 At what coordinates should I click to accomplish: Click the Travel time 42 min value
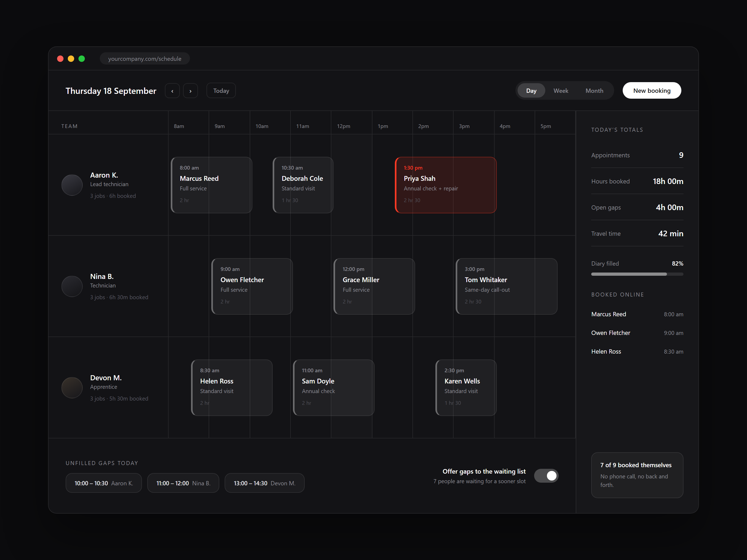670,234
